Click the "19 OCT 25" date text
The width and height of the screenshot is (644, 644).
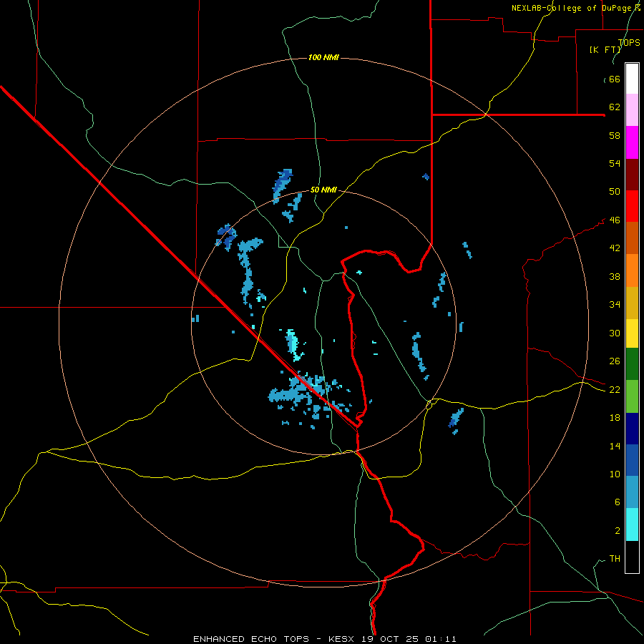pyautogui.click(x=390, y=639)
